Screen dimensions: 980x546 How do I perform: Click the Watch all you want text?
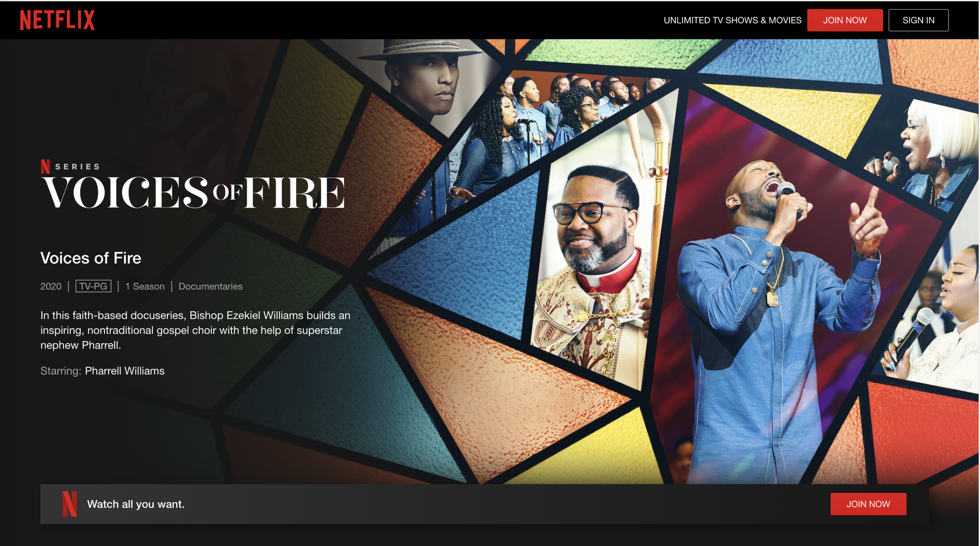pos(136,504)
